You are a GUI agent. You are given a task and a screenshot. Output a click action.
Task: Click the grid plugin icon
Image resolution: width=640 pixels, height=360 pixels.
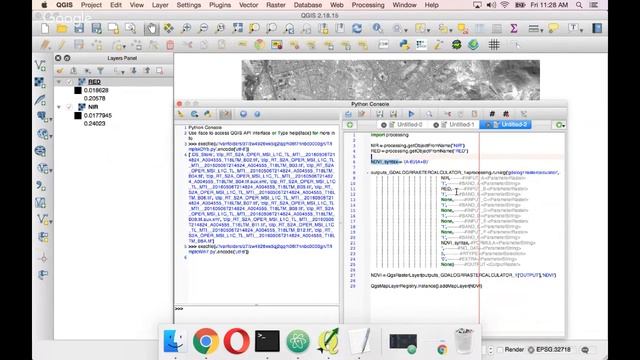[494, 44]
